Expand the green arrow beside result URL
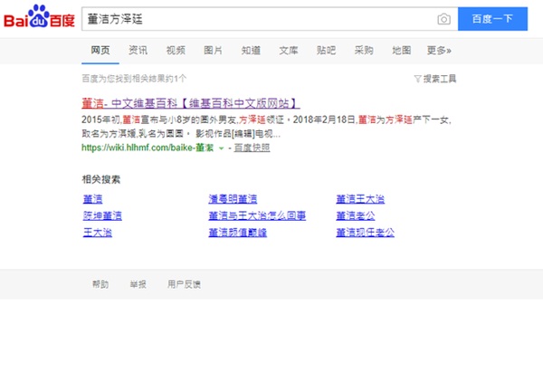The width and height of the screenshot is (543, 392). coord(221,147)
